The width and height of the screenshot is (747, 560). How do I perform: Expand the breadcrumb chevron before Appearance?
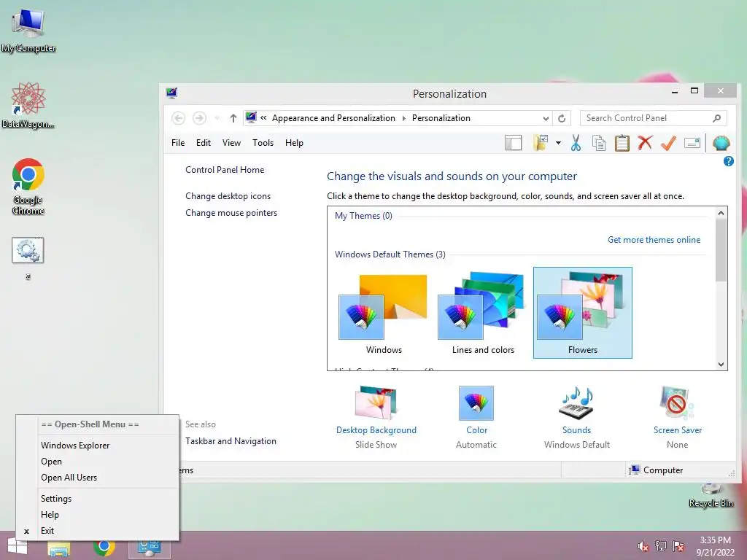click(x=263, y=118)
